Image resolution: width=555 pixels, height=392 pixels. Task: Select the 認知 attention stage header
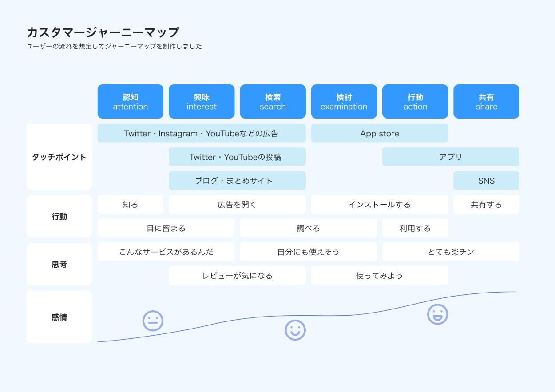(x=131, y=102)
